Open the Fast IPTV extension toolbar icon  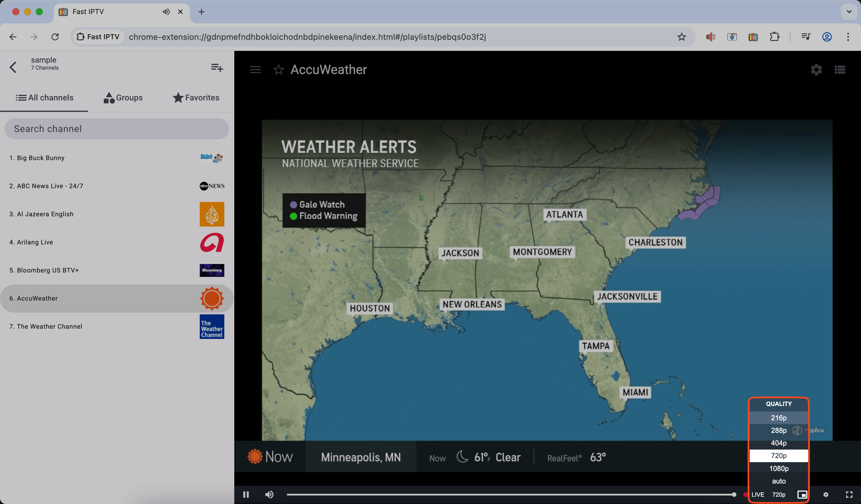(753, 37)
